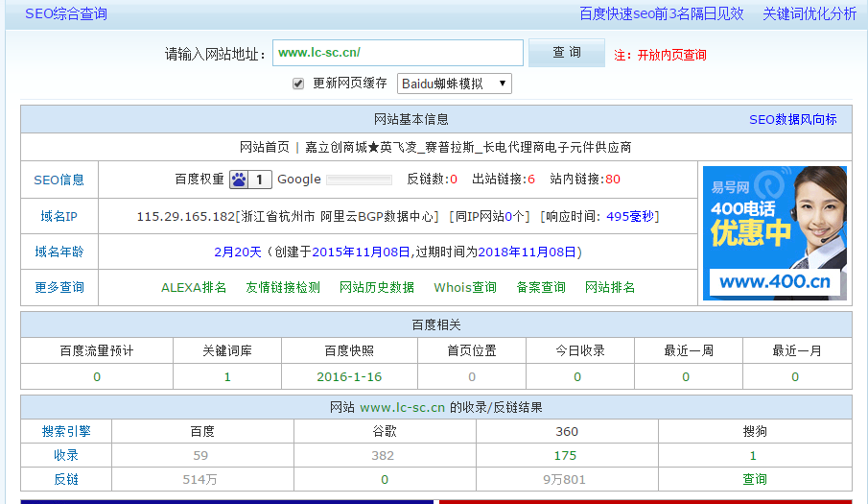This screenshot has height=504, width=868.
Task: Open the SEO数据风向标 link
Action: coord(792,119)
